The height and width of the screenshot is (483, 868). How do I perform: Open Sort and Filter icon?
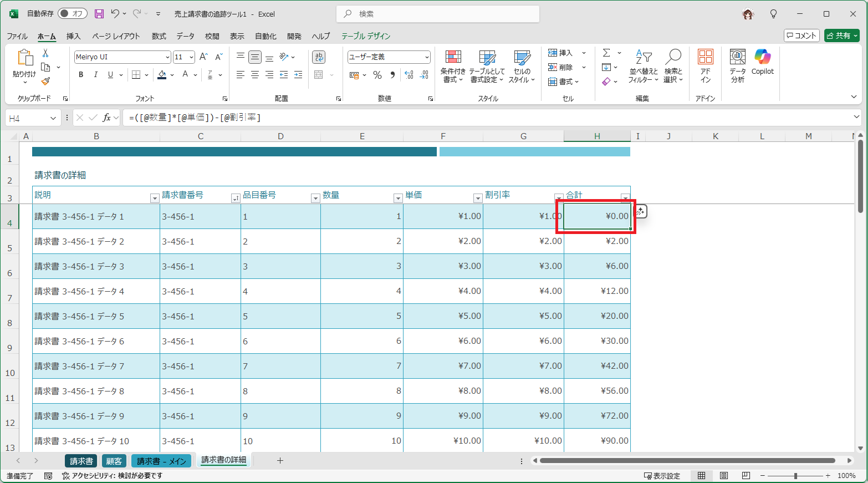click(644, 58)
